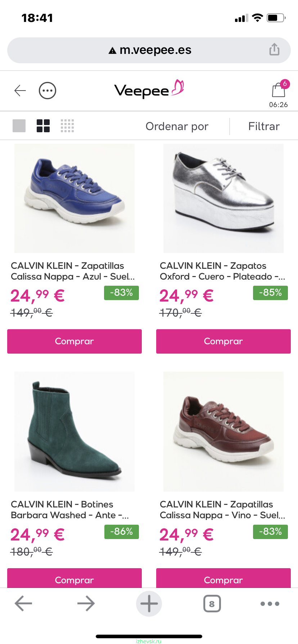Open the circled three-dots menu

tap(48, 91)
